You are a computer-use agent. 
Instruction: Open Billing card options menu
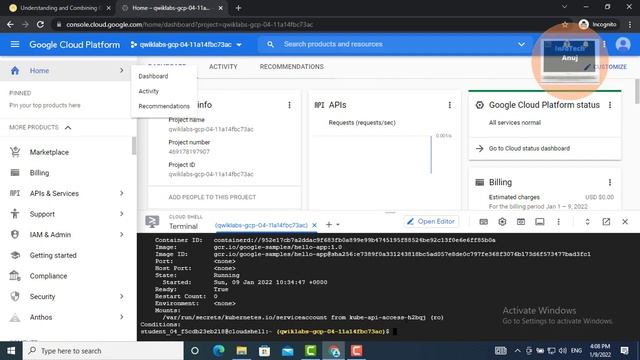[610, 182]
